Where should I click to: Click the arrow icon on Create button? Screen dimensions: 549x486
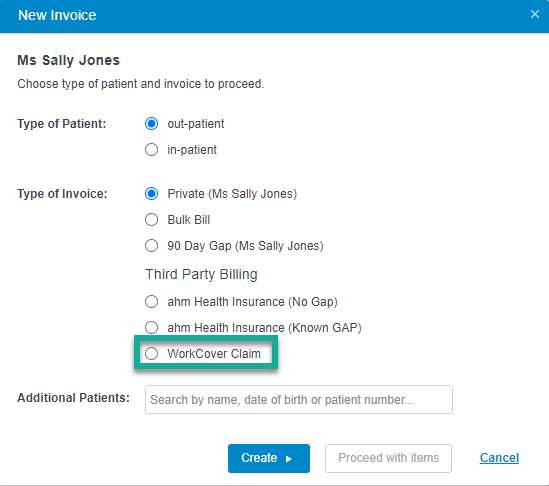[x=289, y=459]
